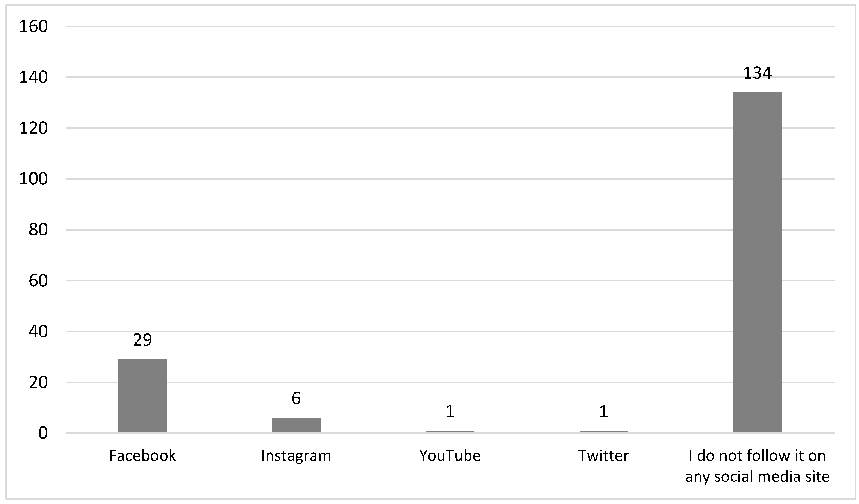Select the Instagram bar
Screen dimensions: 859x504
pos(296,425)
